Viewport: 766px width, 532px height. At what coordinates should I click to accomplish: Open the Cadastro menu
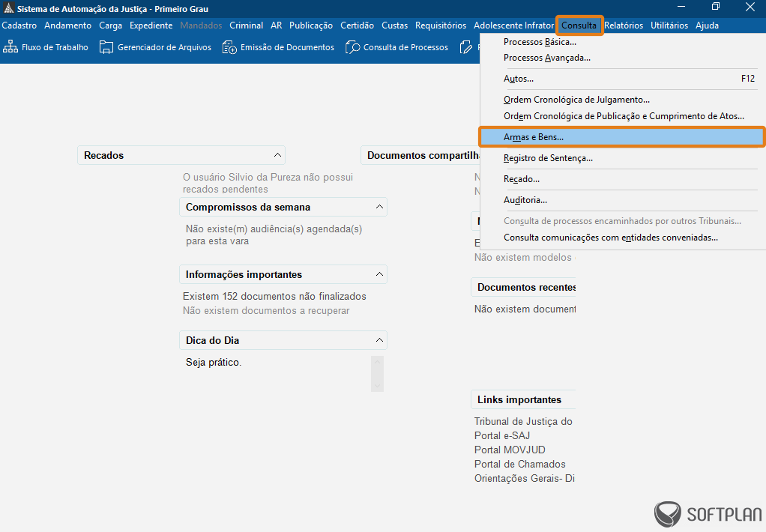point(19,25)
